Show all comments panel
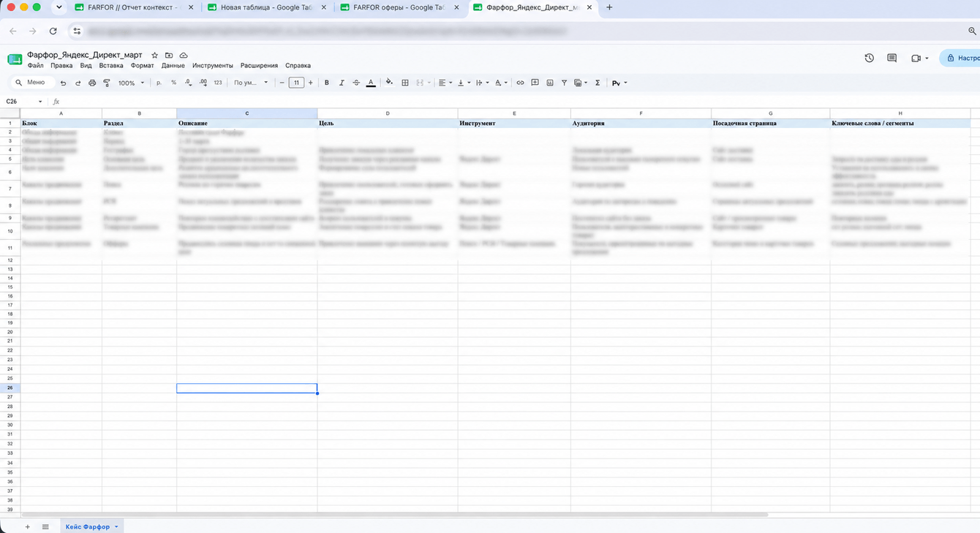The width and height of the screenshot is (980, 533). tap(892, 58)
